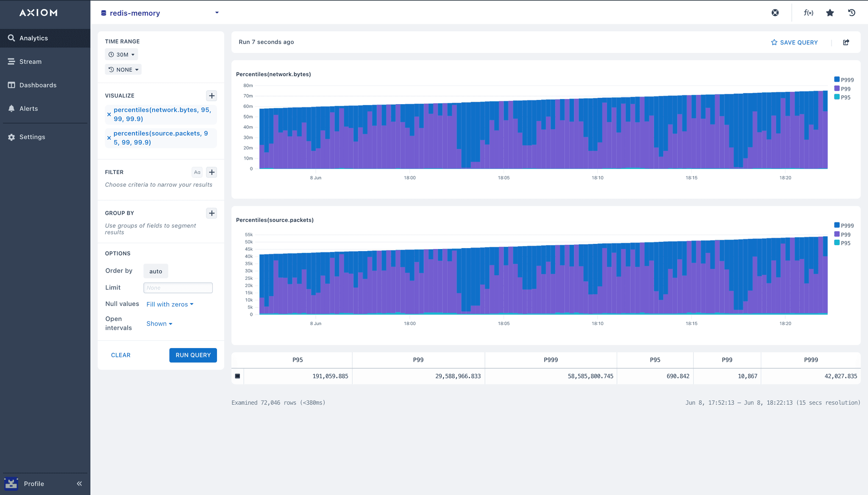
Task: Switch to the Dashboards section
Action: click(x=38, y=85)
